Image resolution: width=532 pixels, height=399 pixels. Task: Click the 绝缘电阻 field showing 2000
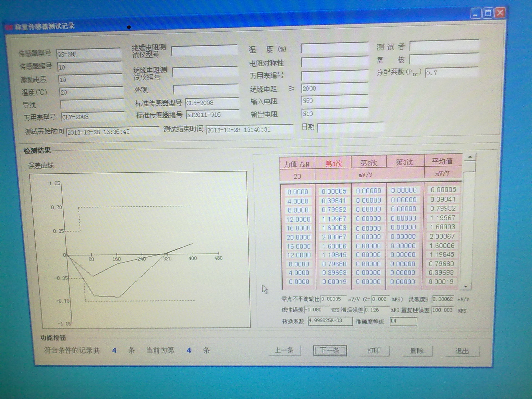point(334,89)
